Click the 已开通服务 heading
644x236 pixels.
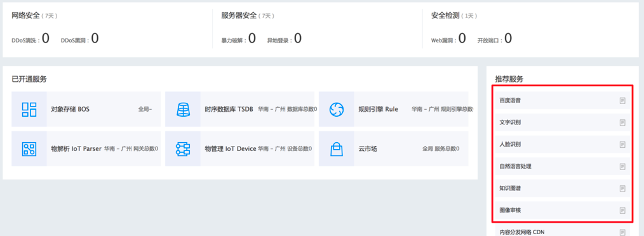pyautogui.click(x=29, y=79)
